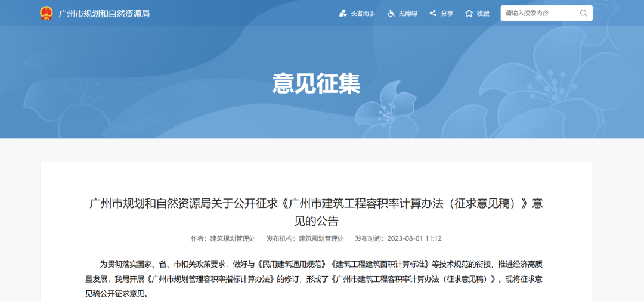This screenshot has width=644, height=301.
Task: Click the 作者 建筑规划管理处 author text
Action: pyautogui.click(x=223, y=238)
